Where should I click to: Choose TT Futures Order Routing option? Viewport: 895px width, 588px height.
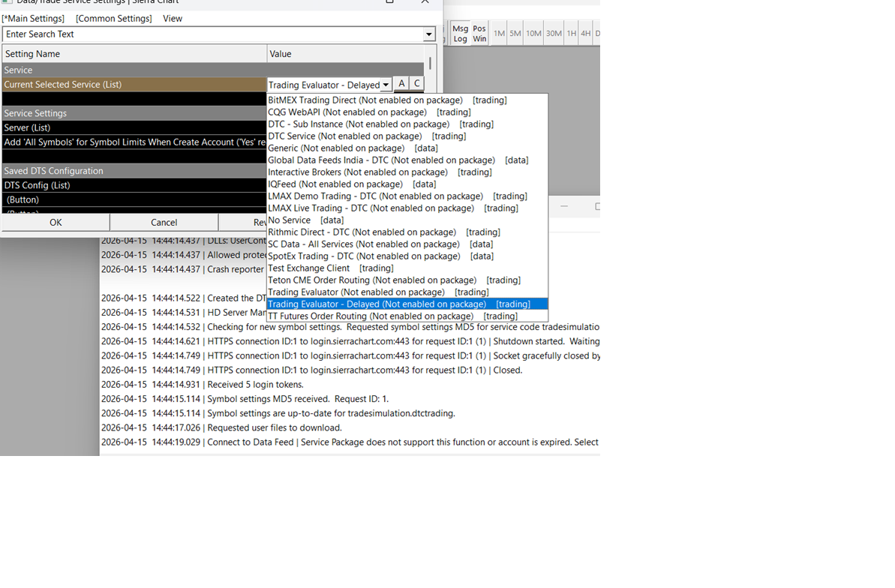[x=407, y=316]
